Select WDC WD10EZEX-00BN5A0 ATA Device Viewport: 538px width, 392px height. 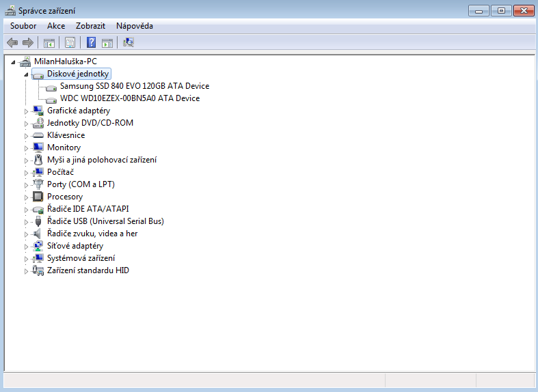[130, 98]
